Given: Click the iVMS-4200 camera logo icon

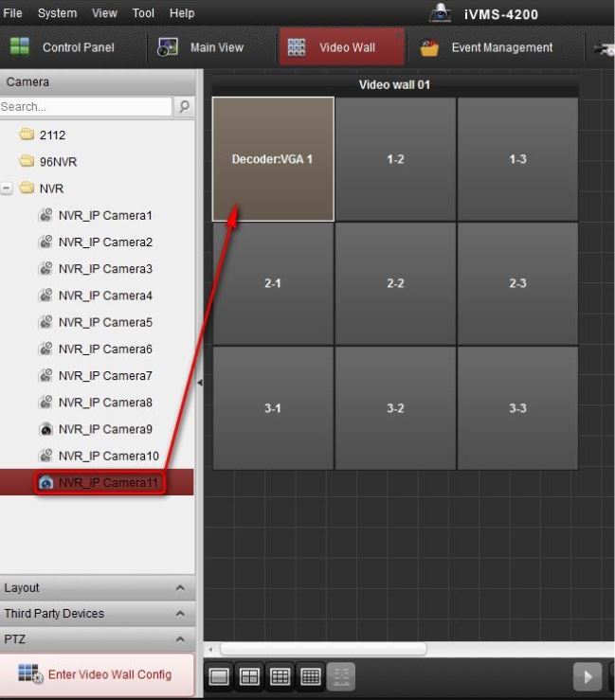Looking at the screenshot, I should pos(441,12).
